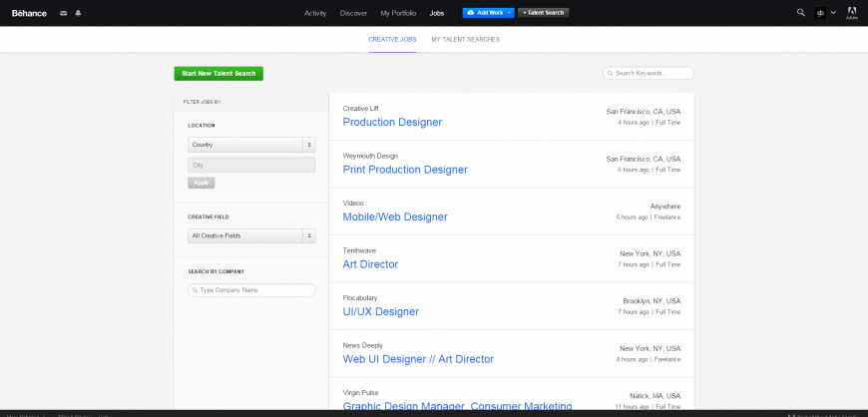868x417 pixels.
Task: Open Jobs in the top nav
Action: coord(437,13)
